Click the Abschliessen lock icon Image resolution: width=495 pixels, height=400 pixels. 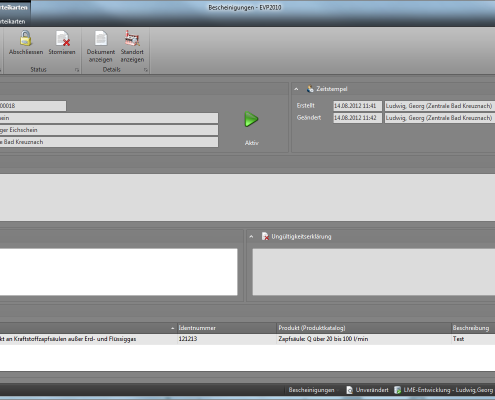pos(25,38)
